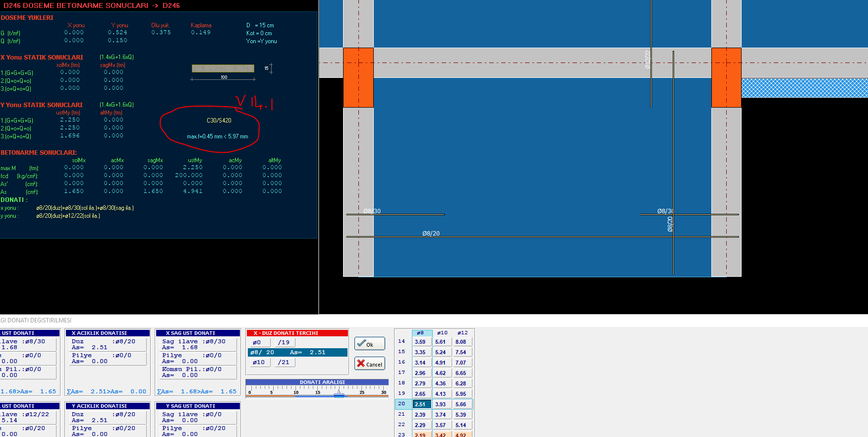The image size is (868, 437).
Task: Click the Donati Araligi slider handle
Action: [339, 393]
